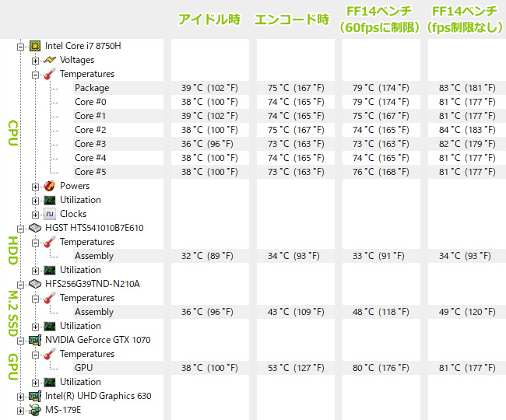Expand the Clocks node

35,215
